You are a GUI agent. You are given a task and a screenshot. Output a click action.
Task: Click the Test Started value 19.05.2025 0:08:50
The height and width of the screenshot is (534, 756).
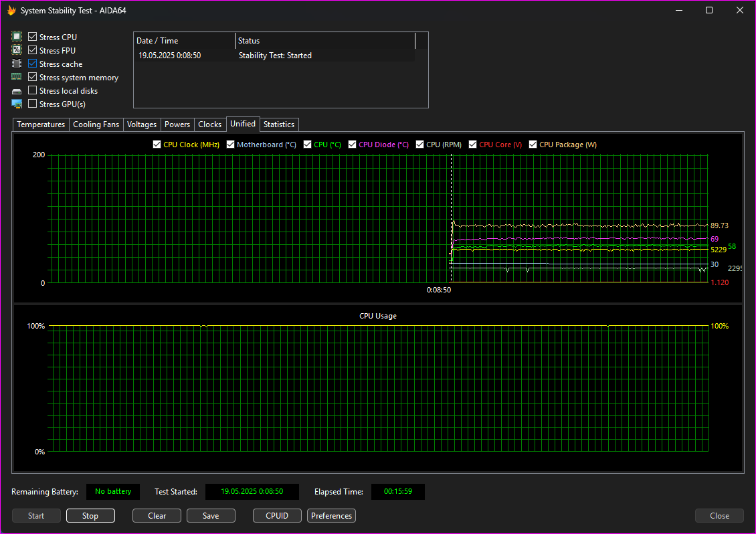[252, 492]
